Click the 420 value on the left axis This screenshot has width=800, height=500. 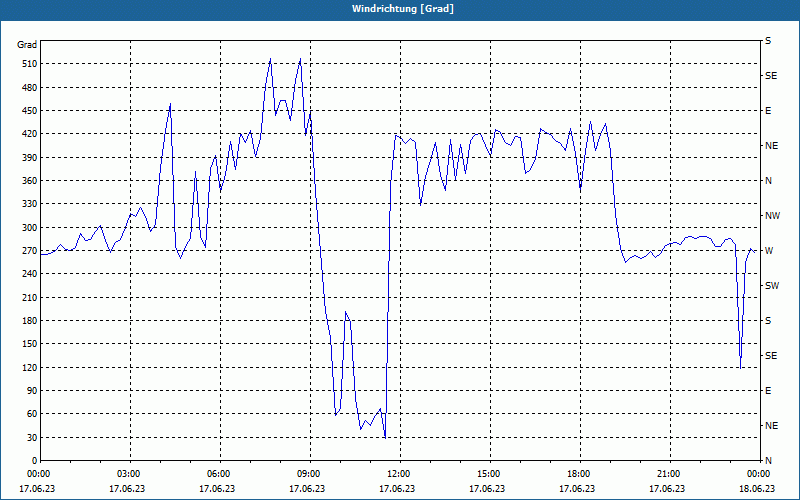(x=30, y=134)
